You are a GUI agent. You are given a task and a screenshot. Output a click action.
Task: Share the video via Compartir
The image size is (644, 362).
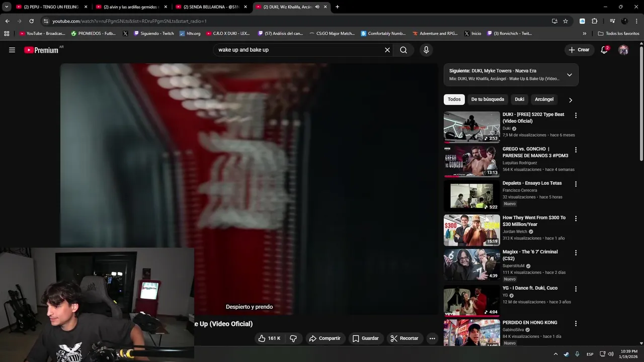coord(325,338)
